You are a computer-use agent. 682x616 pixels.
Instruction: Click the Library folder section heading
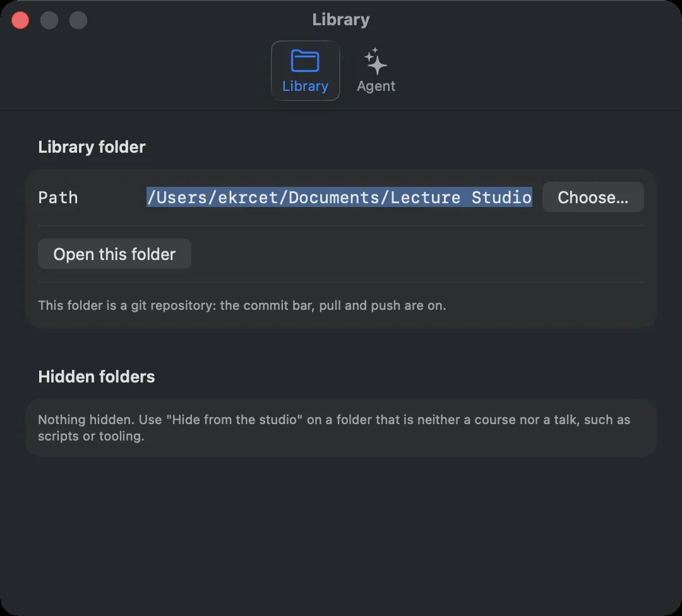tap(92, 147)
